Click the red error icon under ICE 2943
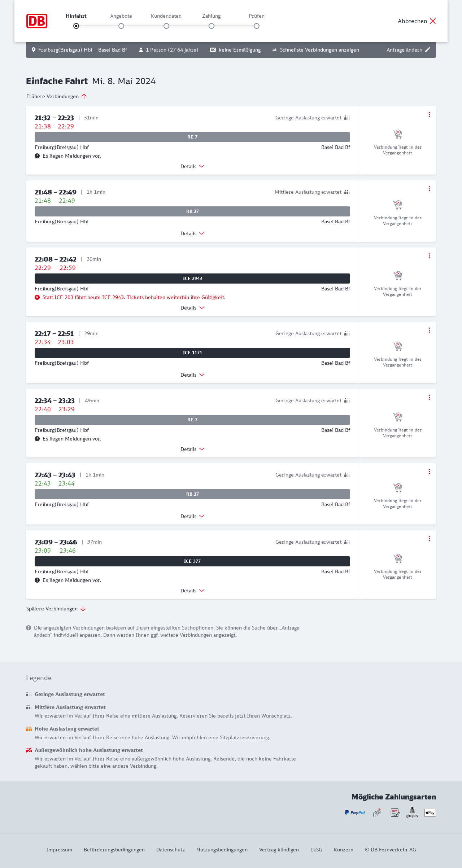This screenshot has height=868, width=462. [37, 297]
